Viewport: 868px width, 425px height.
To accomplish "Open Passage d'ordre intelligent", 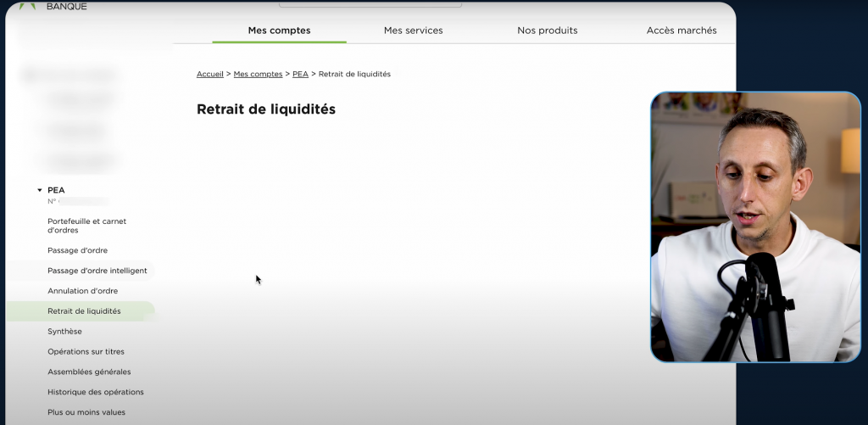I will [x=97, y=271].
